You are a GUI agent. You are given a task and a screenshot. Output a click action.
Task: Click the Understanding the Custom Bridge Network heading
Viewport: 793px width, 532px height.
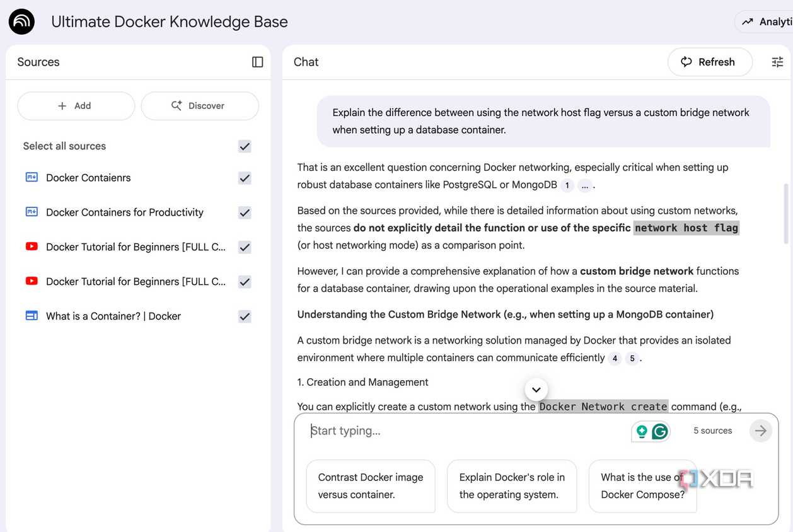click(x=506, y=315)
